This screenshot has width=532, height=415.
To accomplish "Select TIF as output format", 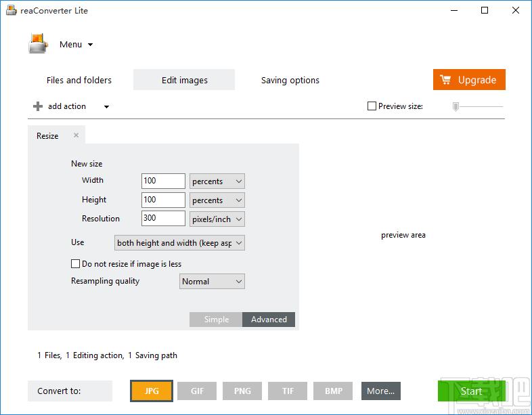I will (x=288, y=391).
